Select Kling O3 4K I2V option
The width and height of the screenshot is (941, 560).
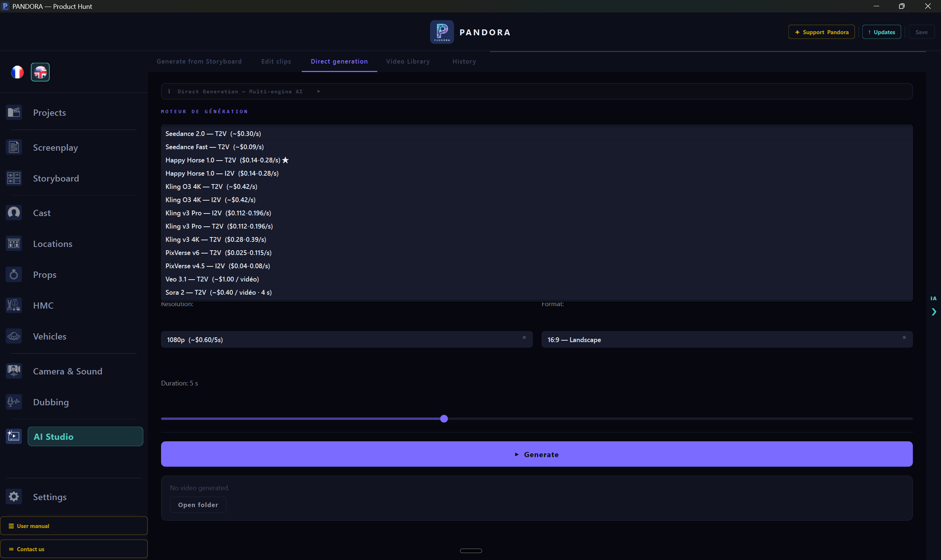tap(537, 200)
